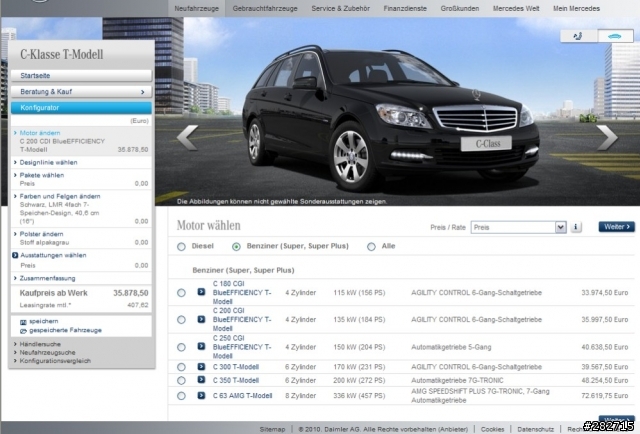Click the car image in the viewer
The height and width of the screenshot is (434, 640).
pos(392,118)
